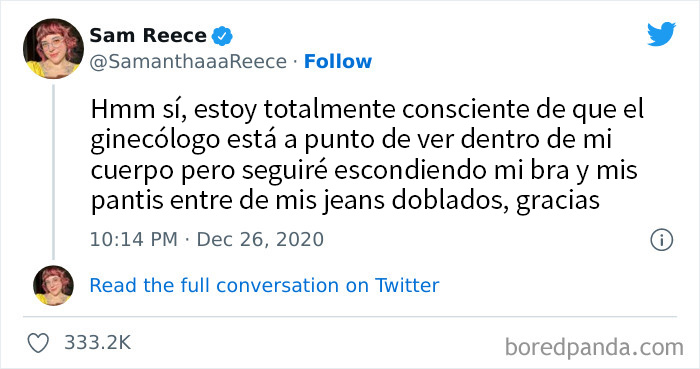Open Sam Reece's large profile picture
700x369 pixels.
[53, 49]
